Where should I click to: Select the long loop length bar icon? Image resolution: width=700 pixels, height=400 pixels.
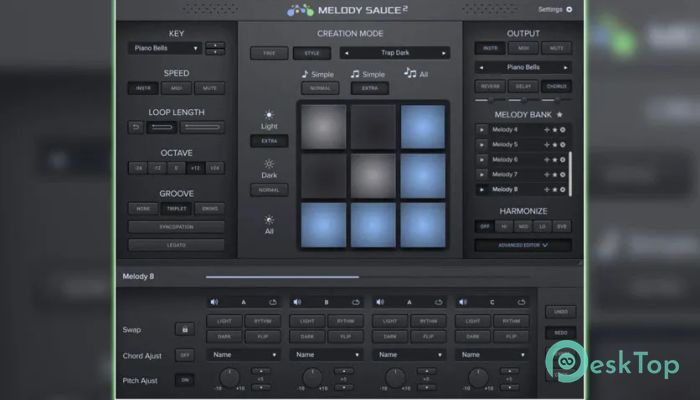[x=202, y=127]
